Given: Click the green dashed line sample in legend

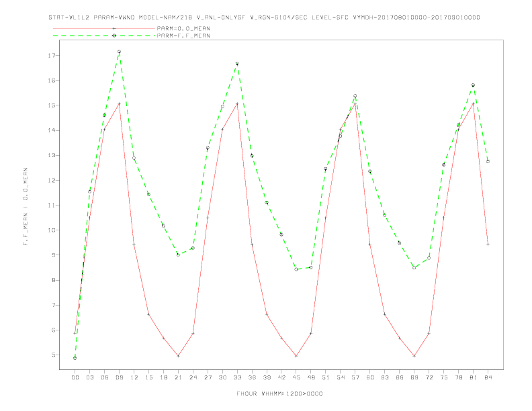Looking at the screenshot, I should 104,36.
